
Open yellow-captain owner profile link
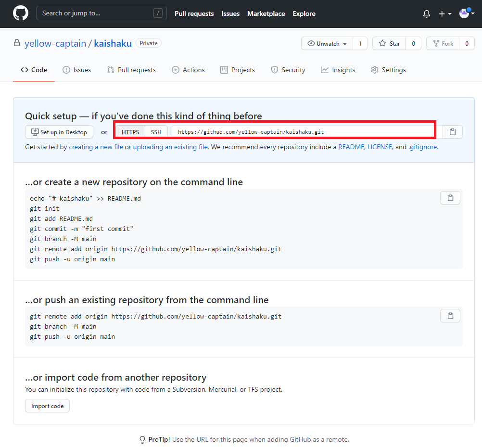(55, 44)
